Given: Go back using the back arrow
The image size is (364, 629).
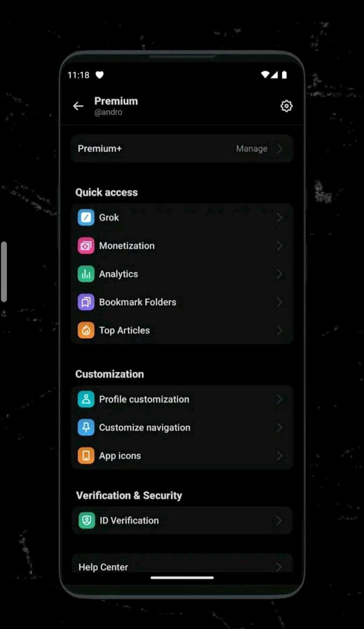Looking at the screenshot, I should [x=78, y=106].
